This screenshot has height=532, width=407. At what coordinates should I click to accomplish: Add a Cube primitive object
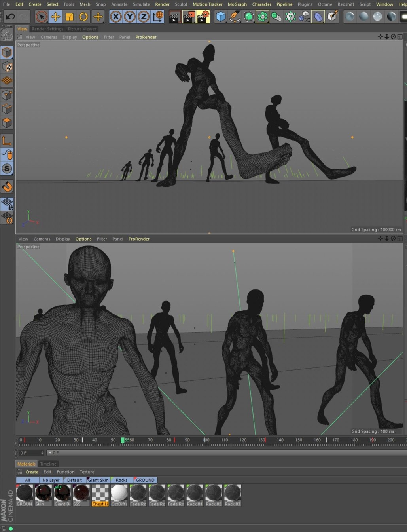click(x=221, y=17)
